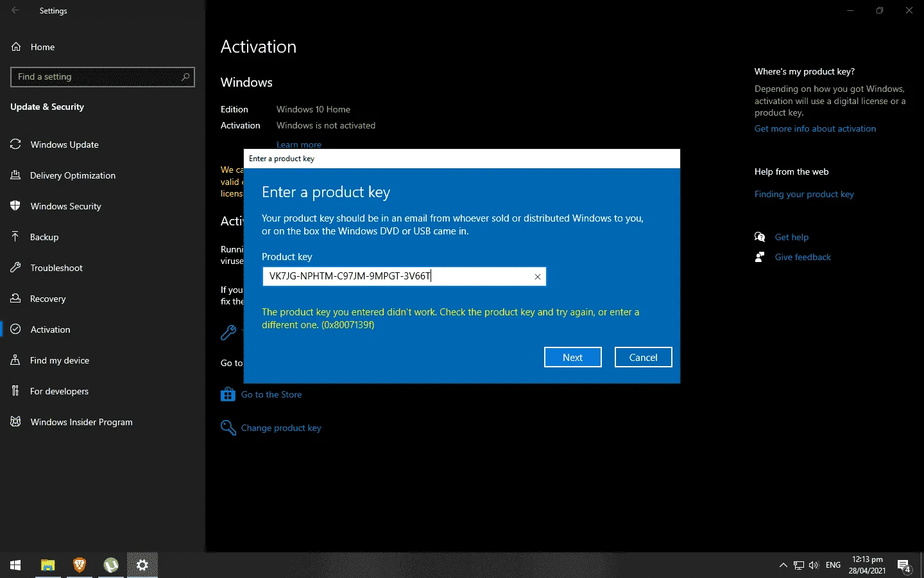Open uTorrent from the taskbar
Screen dimensions: 924x578
[111, 565]
